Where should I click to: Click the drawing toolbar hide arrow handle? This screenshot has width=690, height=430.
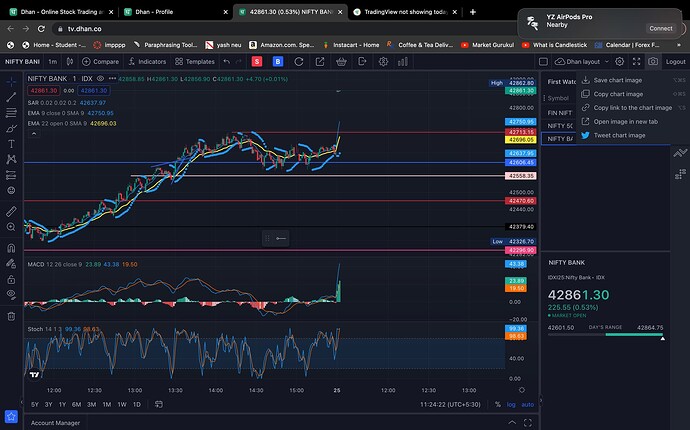tap(22, 401)
